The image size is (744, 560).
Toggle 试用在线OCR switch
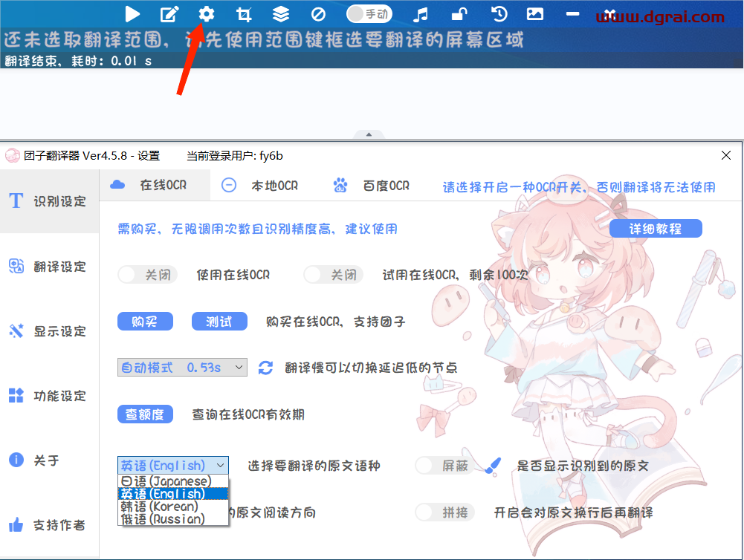point(334,275)
